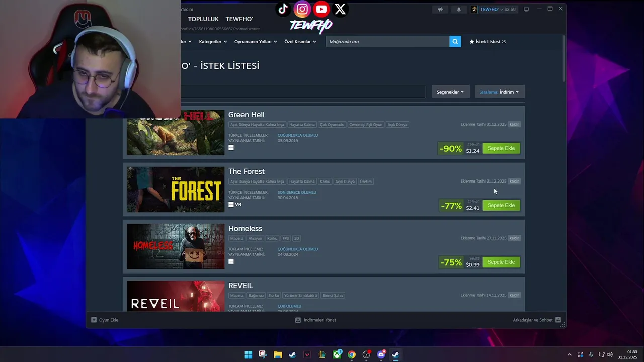The image size is (644, 362).
Task: Focus the wishlist filter search box
Action: (x=303, y=92)
